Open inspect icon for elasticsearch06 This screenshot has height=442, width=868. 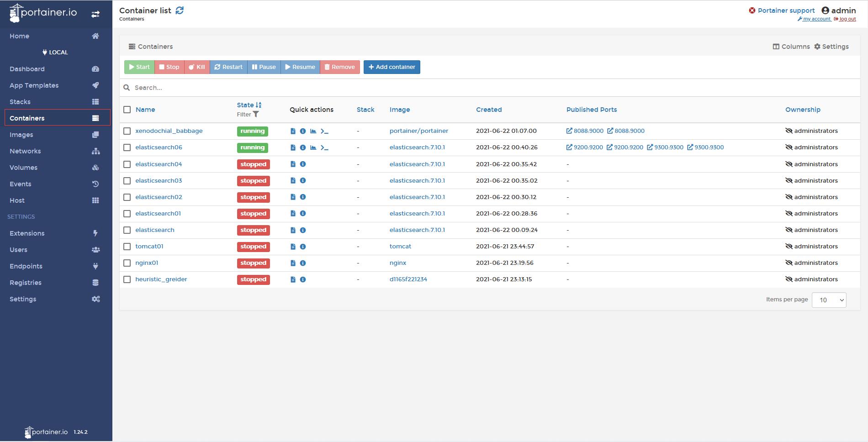(x=302, y=147)
